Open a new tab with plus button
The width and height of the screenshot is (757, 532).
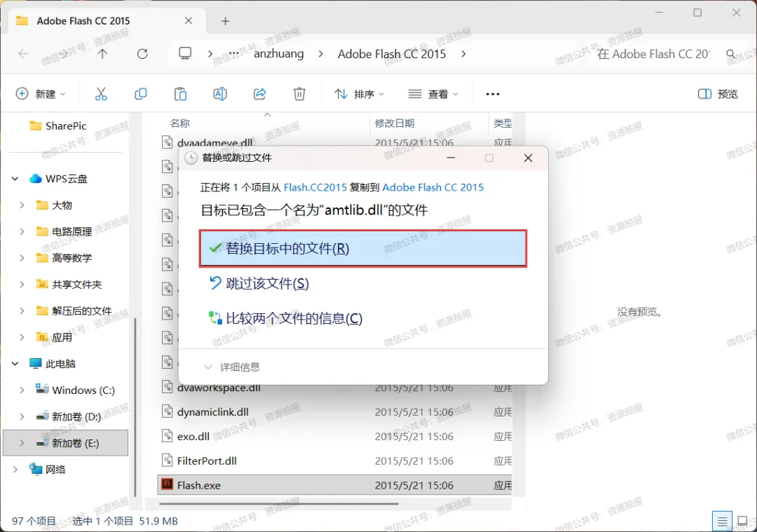(x=226, y=21)
